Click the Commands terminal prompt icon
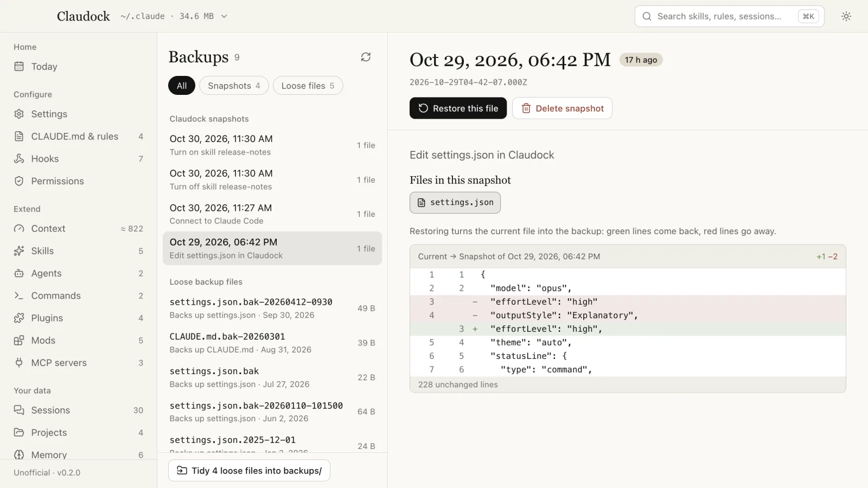This screenshot has height=488, width=868. click(19, 296)
